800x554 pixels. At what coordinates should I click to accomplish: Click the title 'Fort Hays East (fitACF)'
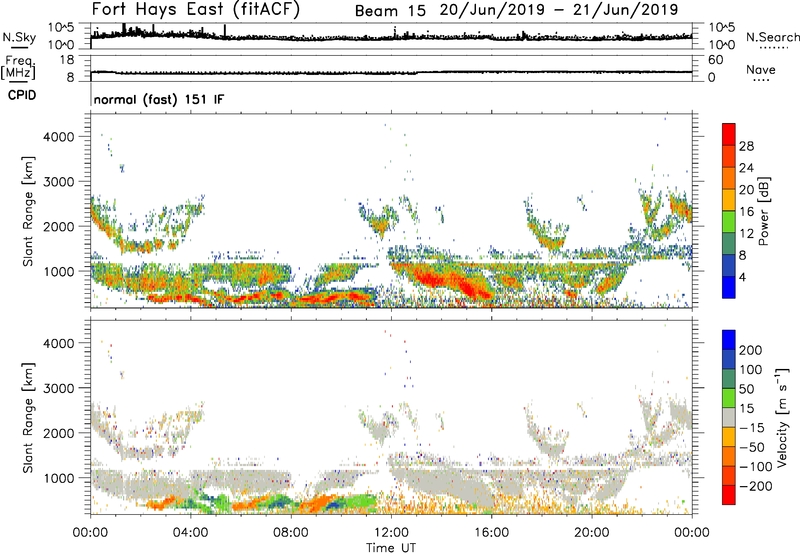coord(195,9)
